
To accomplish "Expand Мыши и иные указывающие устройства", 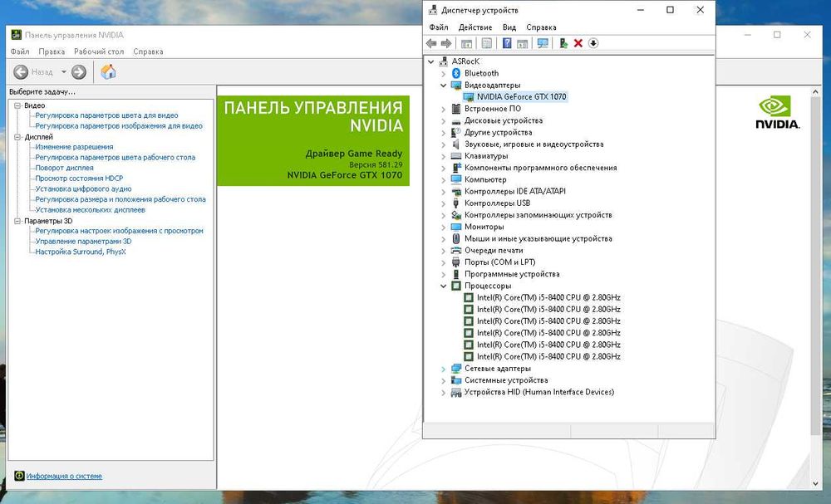I will (444, 239).
